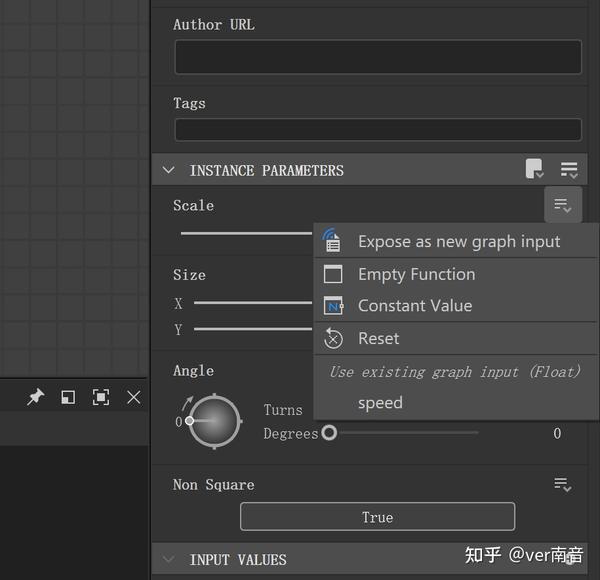
Task: Pin the lower panel with pin icon
Action: coord(35,397)
